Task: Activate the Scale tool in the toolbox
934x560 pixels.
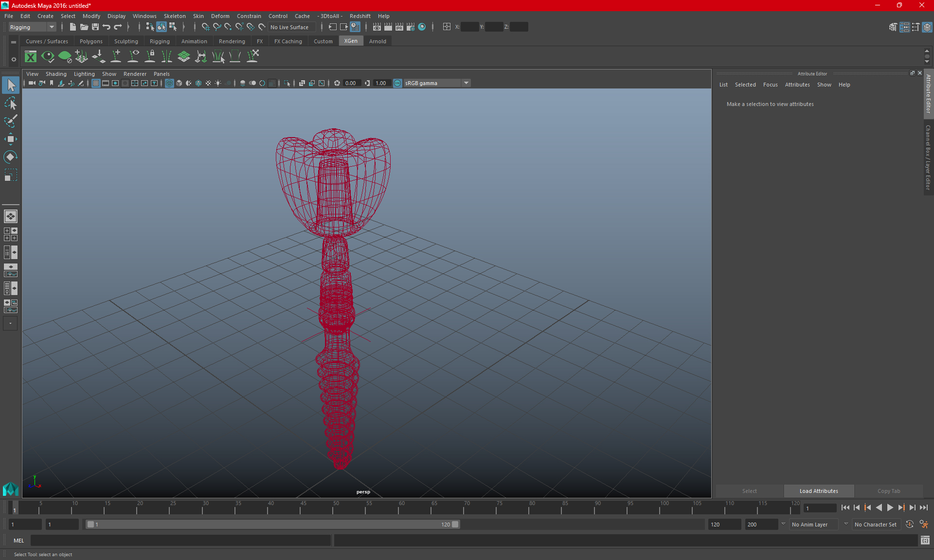Action: click(x=10, y=175)
